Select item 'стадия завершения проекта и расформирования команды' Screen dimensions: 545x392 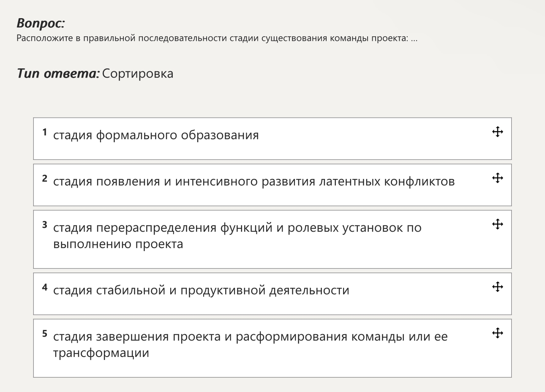(x=272, y=348)
